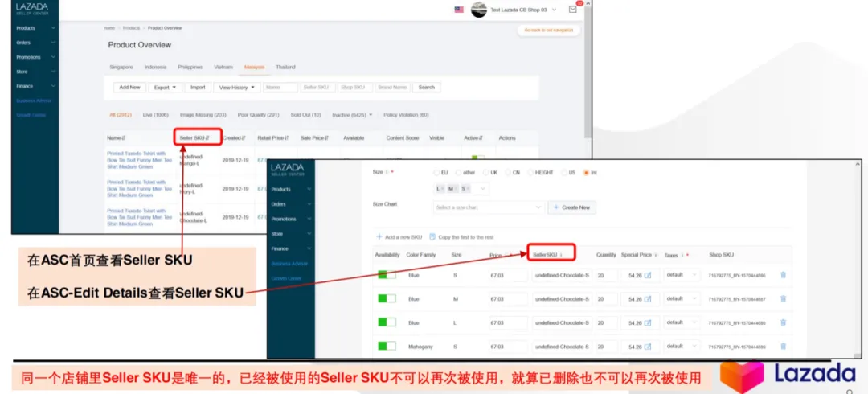Image resolution: width=868 pixels, height=394 pixels.
Task: Delete the Blue size M SKU row
Action: coord(784,298)
